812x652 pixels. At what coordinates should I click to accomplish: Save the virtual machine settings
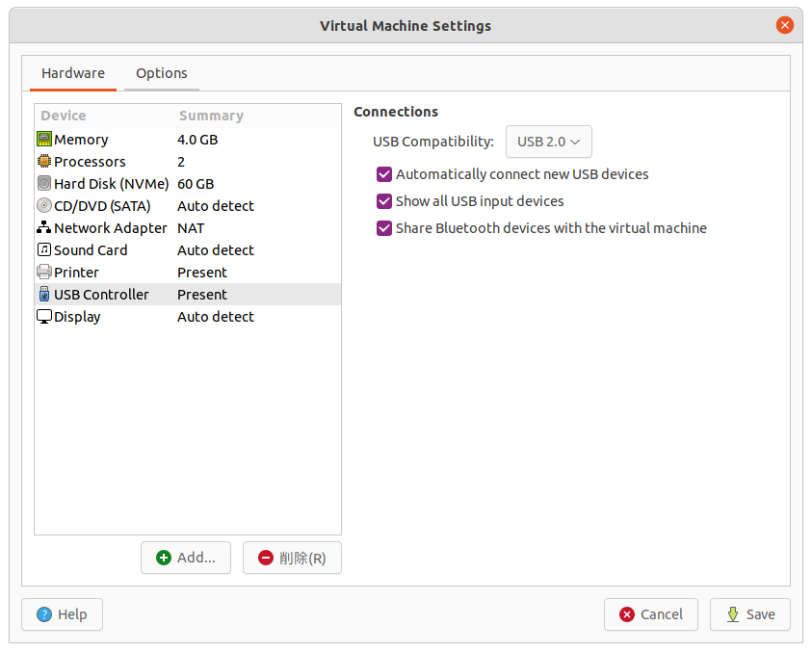(x=750, y=614)
